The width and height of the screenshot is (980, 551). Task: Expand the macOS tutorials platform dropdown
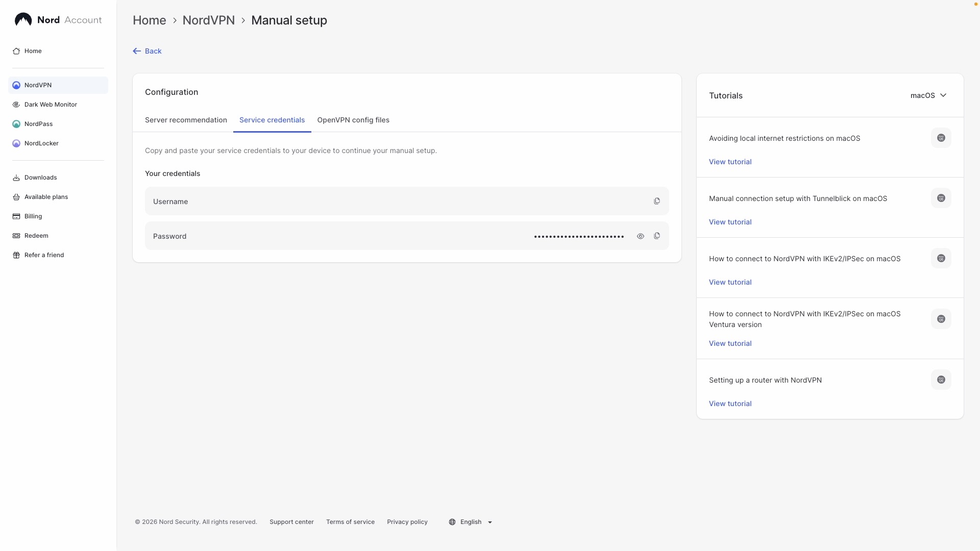pos(928,95)
